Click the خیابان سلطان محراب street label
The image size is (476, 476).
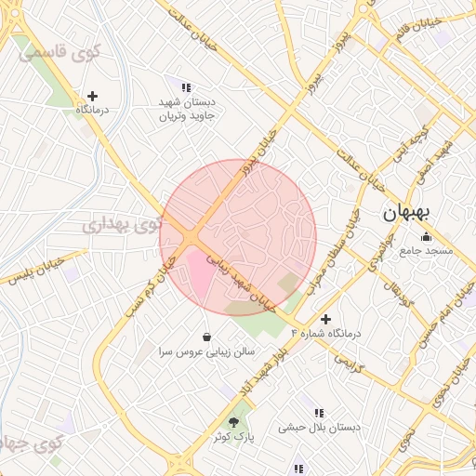point(334,252)
